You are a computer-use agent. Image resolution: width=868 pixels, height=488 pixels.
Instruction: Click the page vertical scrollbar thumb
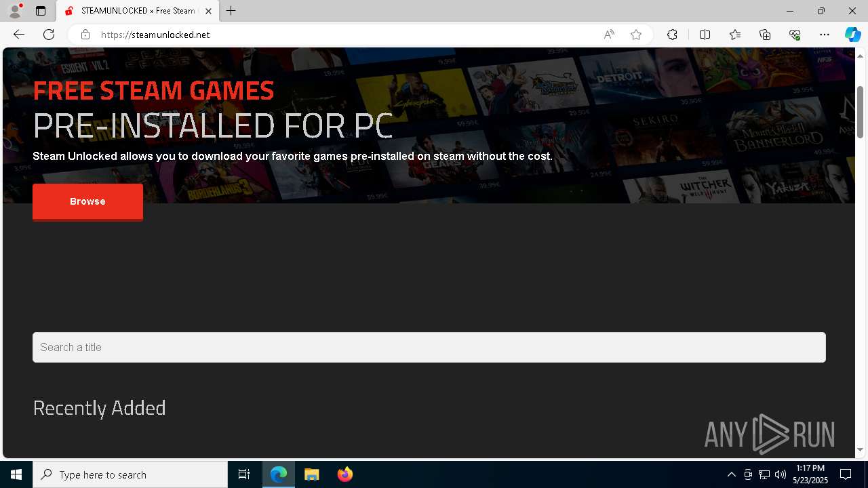pyautogui.click(x=861, y=112)
